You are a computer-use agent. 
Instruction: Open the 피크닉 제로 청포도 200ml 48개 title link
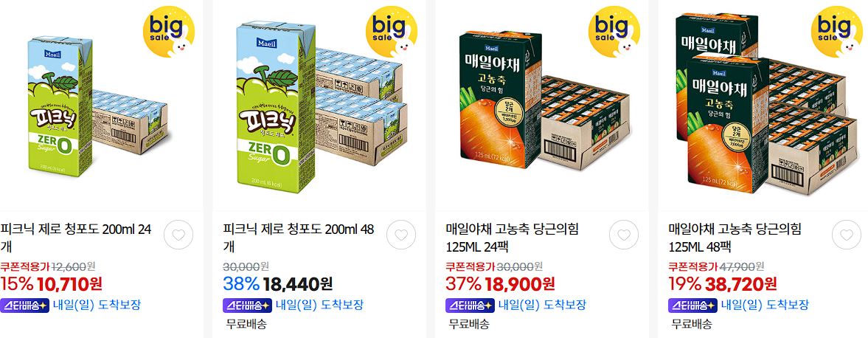click(299, 238)
